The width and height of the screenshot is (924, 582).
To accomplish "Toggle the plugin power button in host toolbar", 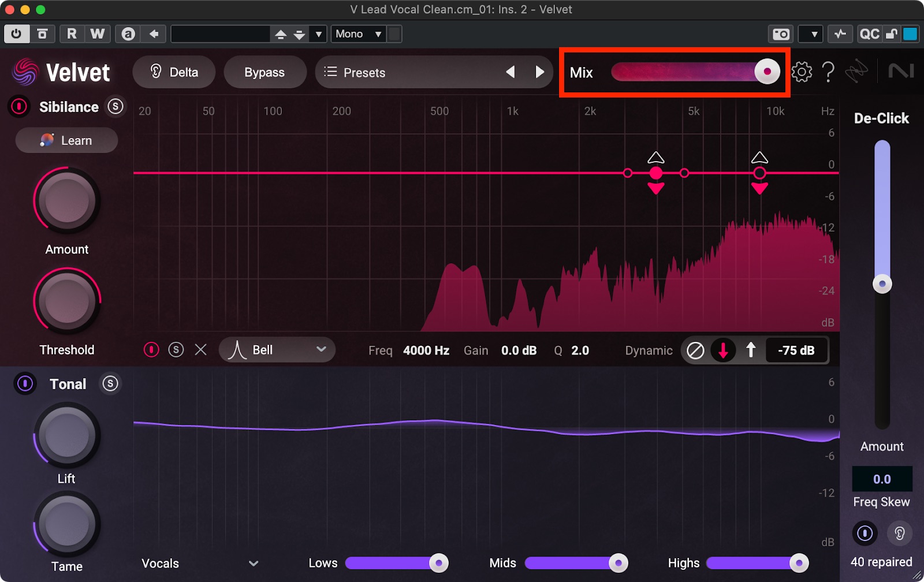I will (x=16, y=33).
